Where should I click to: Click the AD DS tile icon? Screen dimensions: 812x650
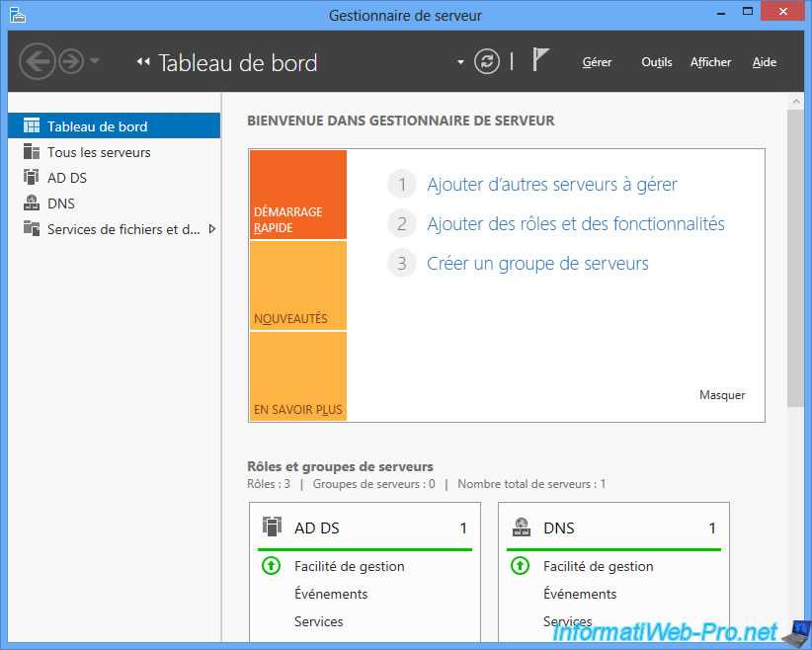272,527
